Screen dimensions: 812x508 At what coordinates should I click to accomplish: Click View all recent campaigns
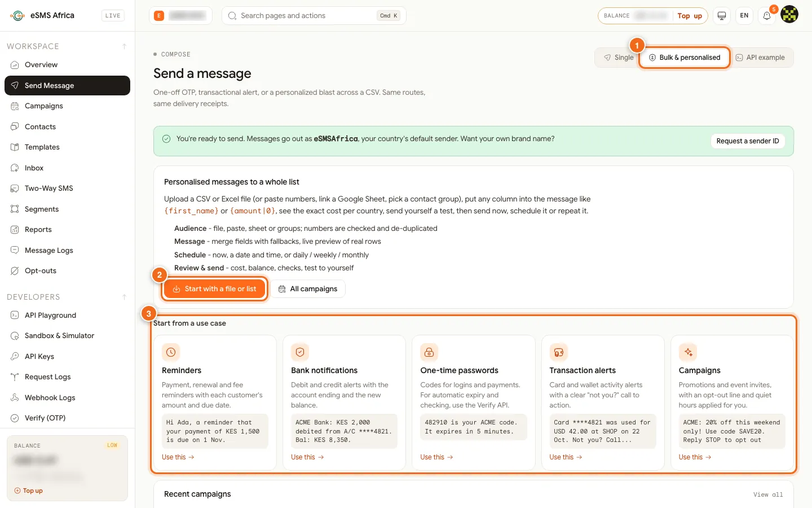tap(768, 494)
